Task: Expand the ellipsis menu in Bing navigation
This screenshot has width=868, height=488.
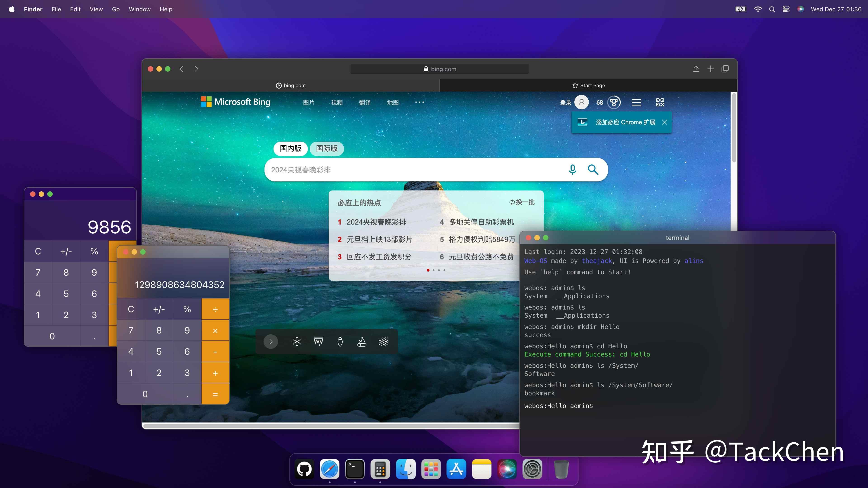Action: coord(420,102)
